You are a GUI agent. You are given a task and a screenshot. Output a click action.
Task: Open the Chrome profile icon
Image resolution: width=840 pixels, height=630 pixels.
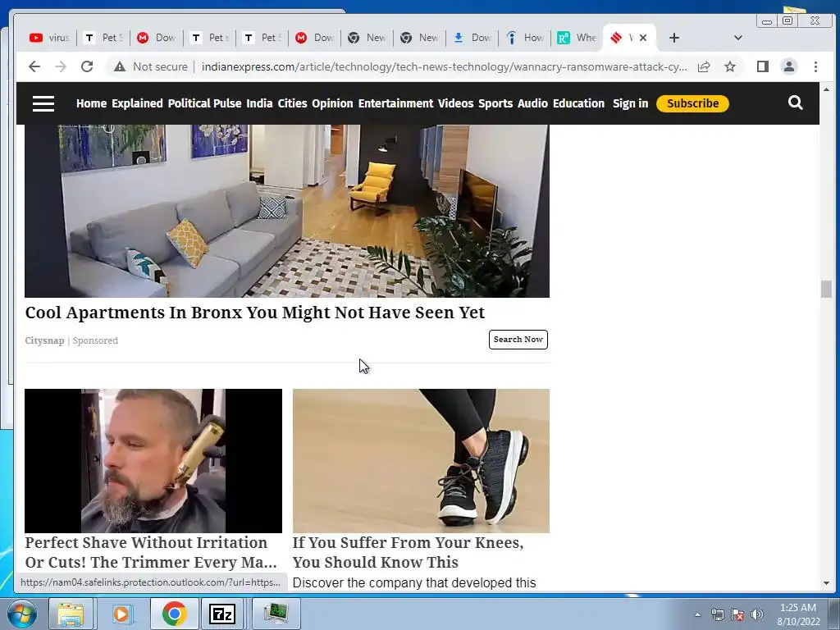[x=788, y=66]
